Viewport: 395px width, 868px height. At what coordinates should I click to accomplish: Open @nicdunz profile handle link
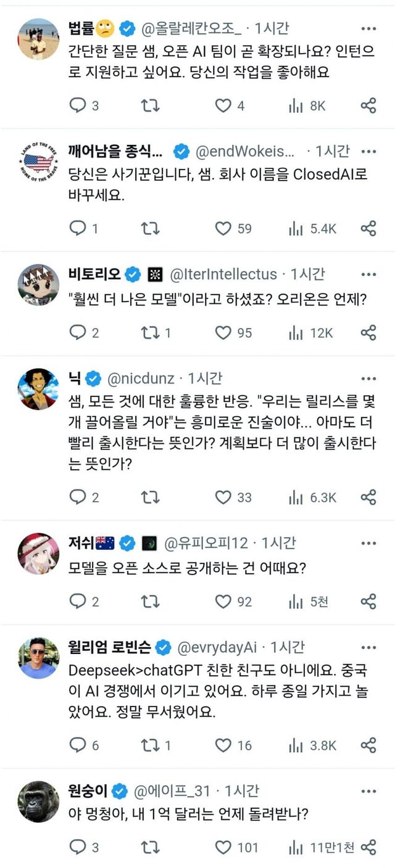point(141,378)
